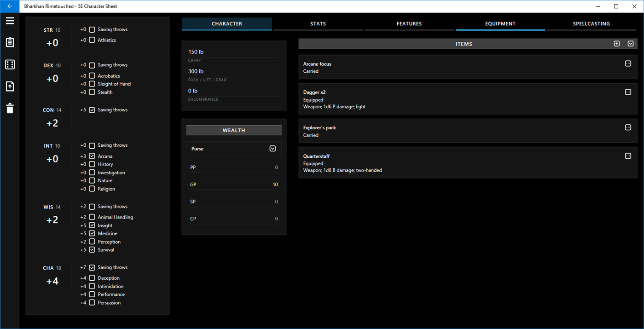This screenshot has height=329, width=644.
Task: Enable Deception proficiency checkbox
Action: point(92,278)
